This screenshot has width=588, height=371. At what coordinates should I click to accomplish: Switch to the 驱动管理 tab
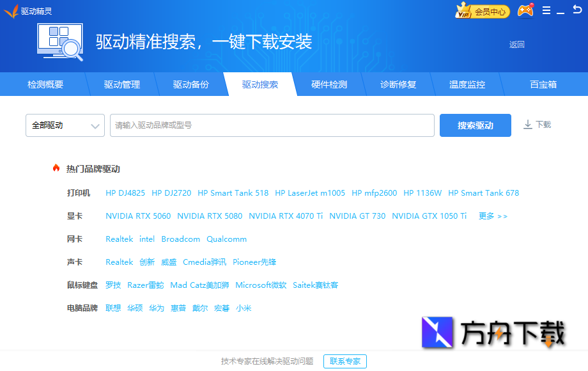click(x=121, y=84)
